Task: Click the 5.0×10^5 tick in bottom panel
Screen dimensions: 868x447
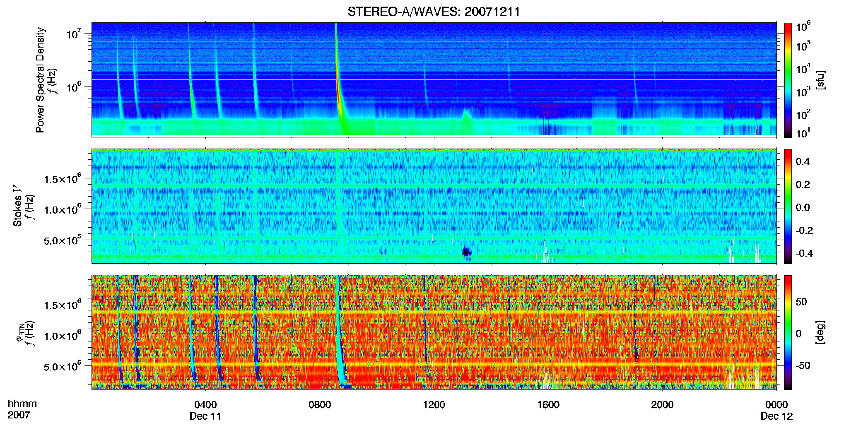Action: pos(63,367)
